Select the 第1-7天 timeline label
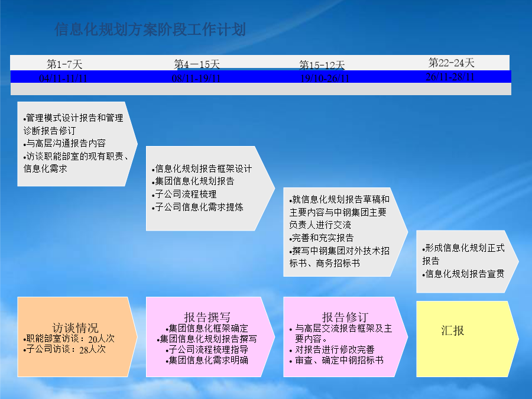Image resolution: width=532 pixels, height=399 pixels. point(64,64)
